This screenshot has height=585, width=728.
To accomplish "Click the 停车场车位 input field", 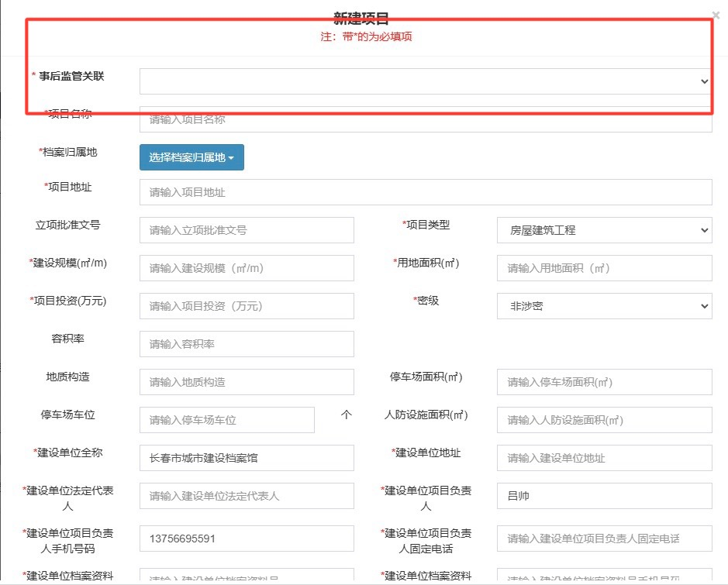I will click(227, 420).
